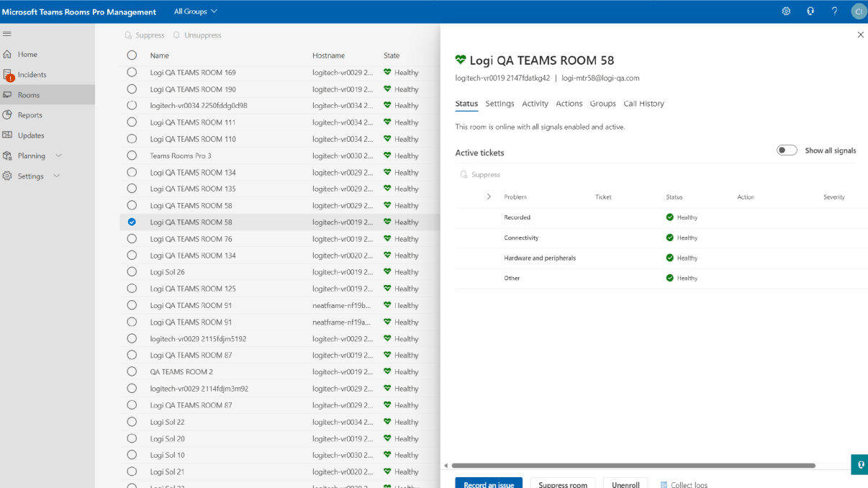Screen dimensions: 868x488
Task: Click Unsuppress in the rooms list toolbar
Action: coord(196,35)
